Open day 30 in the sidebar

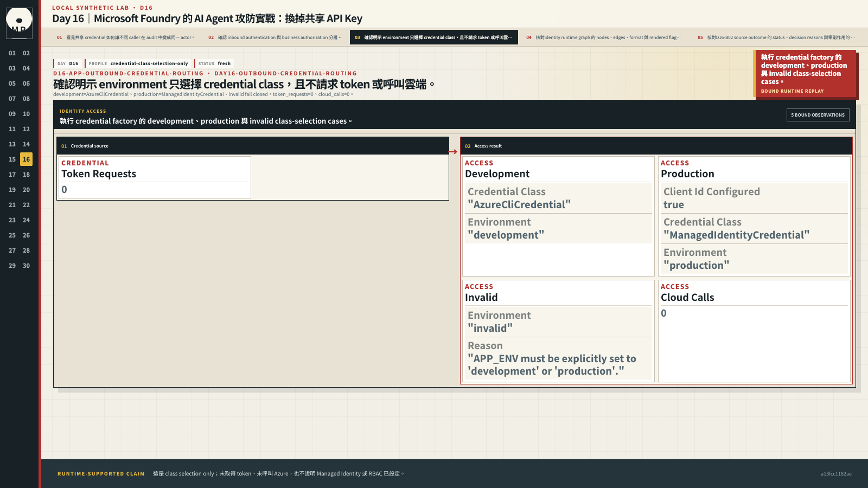click(x=26, y=266)
